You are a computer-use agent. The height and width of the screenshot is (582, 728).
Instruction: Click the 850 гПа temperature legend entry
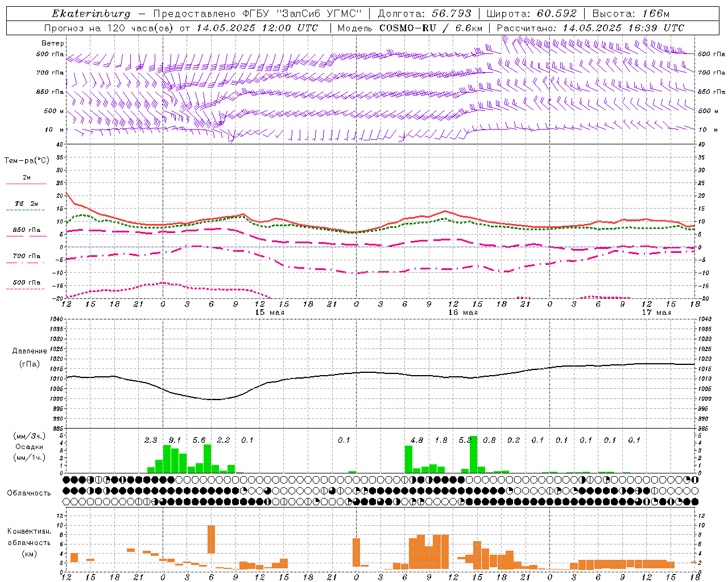click(27, 230)
